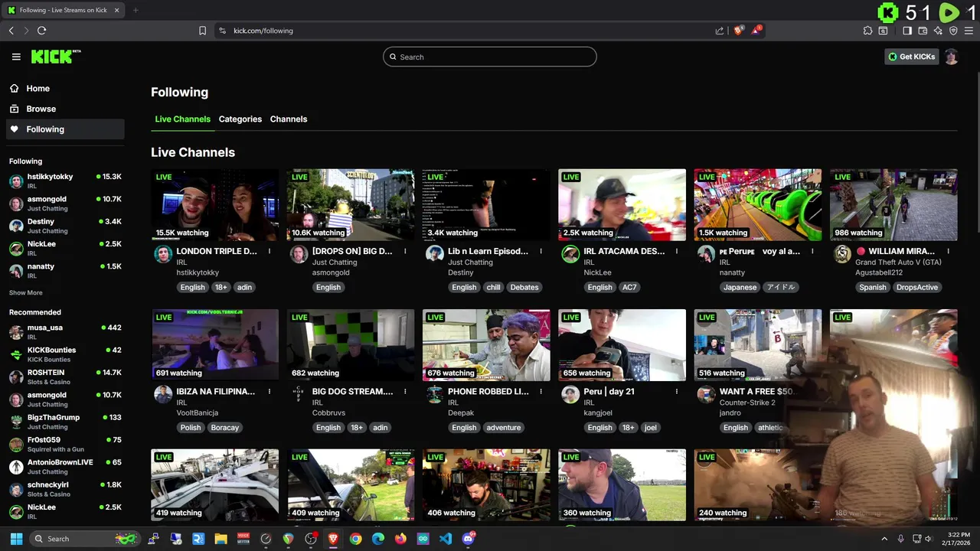Image resolution: width=980 pixels, height=551 pixels.
Task: Click kangjoel's avatar under Peru day 21
Action: (570, 394)
